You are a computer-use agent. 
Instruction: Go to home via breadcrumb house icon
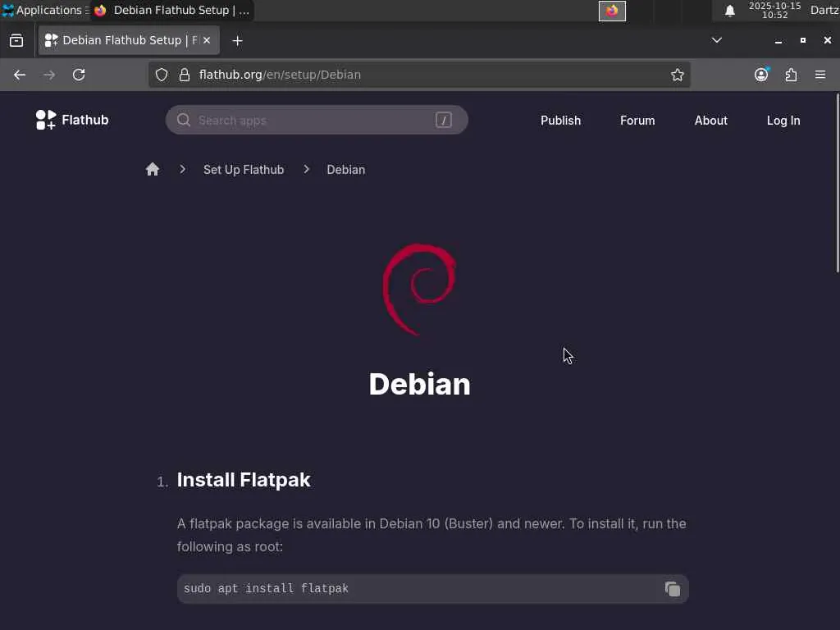pyautogui.click(x=153, y=169)
